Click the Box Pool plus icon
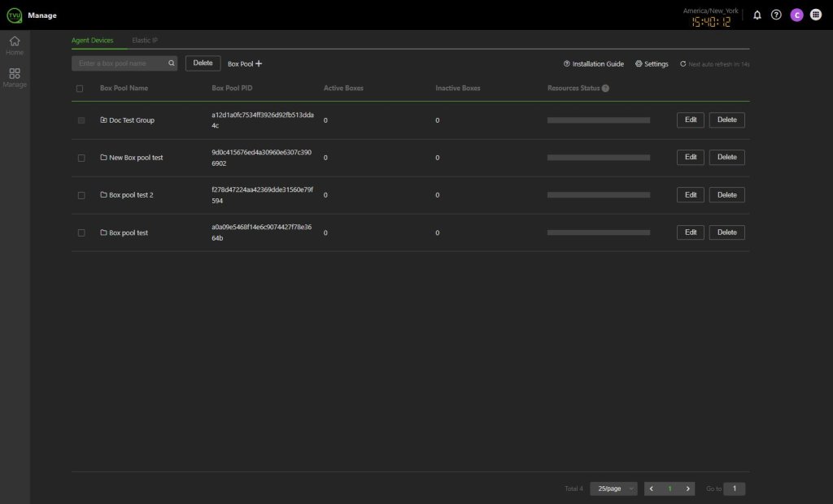 pos(259,63)
